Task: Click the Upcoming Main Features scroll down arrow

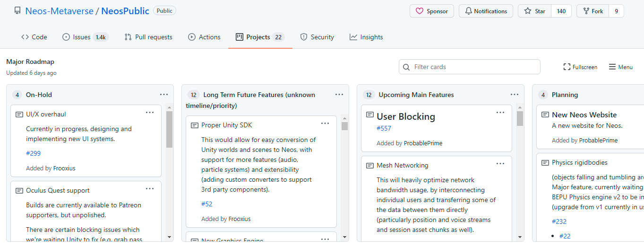Action: pos(520,237)
